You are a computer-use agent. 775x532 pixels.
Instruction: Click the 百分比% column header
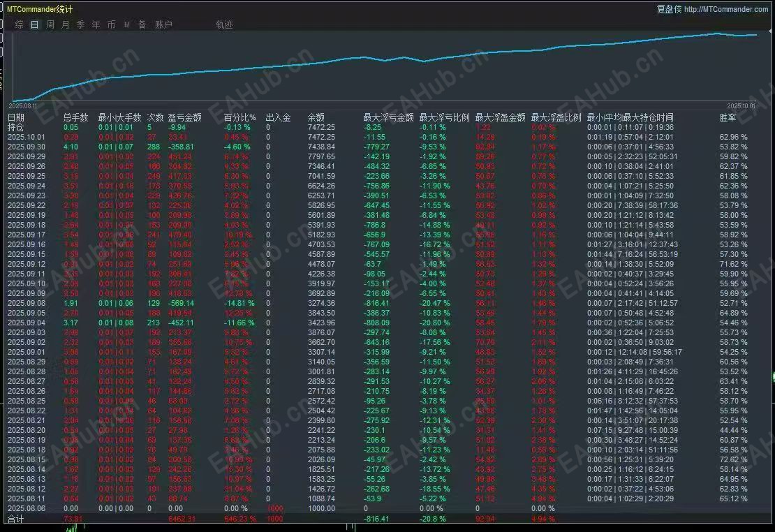[240, 118]
